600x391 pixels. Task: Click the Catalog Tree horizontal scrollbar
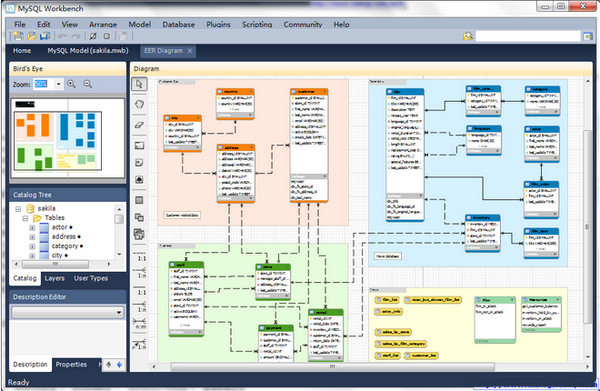pyautogui.click(x=55, y=264)
